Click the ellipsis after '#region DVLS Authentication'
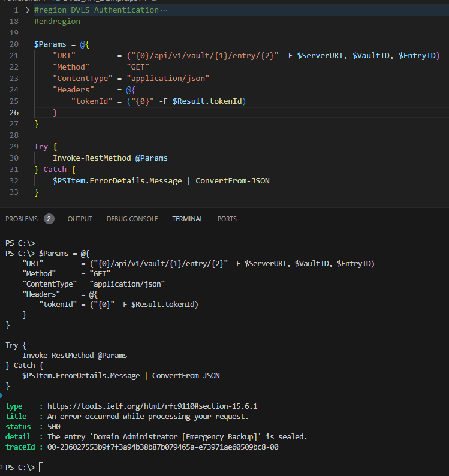The image size is (449, 476). point(164,10)
